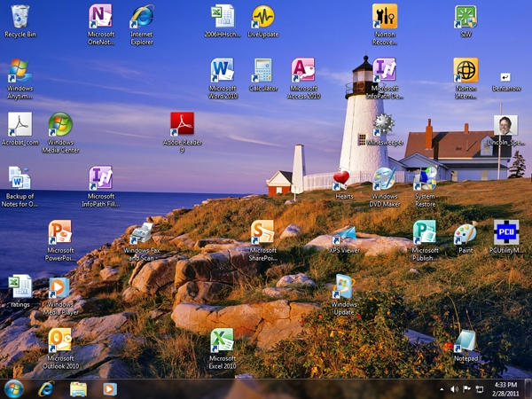Open Windows Explorer folder on taskbar

click(x=78, y=389)
